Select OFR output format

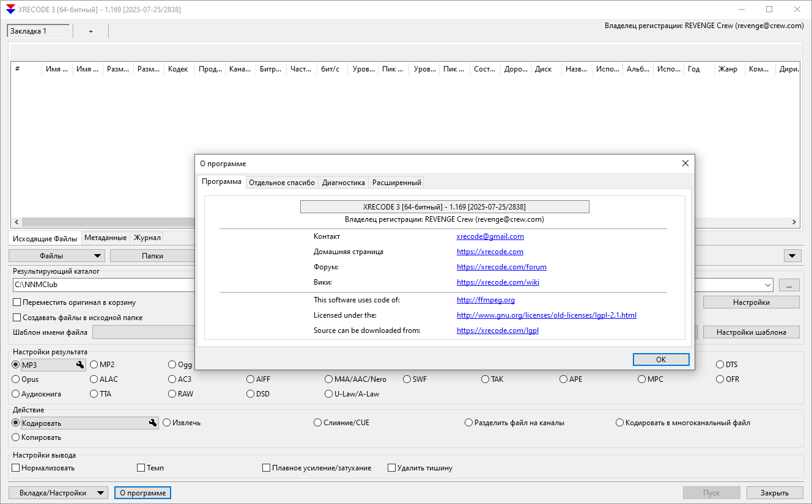pos(720,379)
